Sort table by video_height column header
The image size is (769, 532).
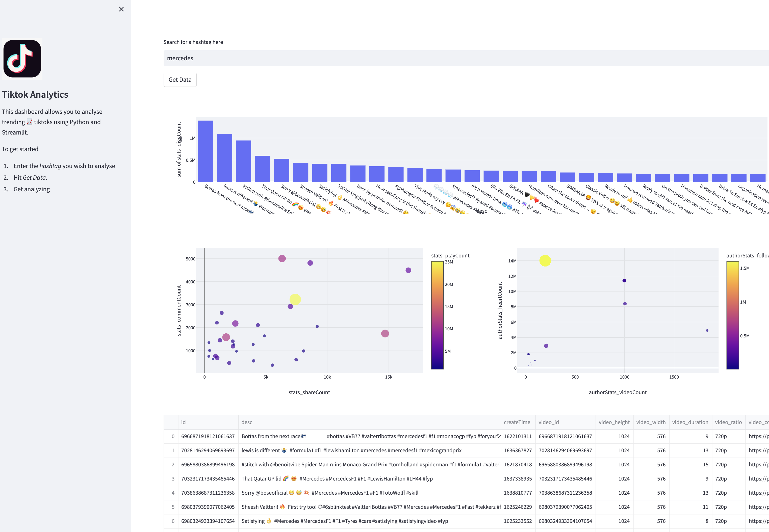point(614,422)
